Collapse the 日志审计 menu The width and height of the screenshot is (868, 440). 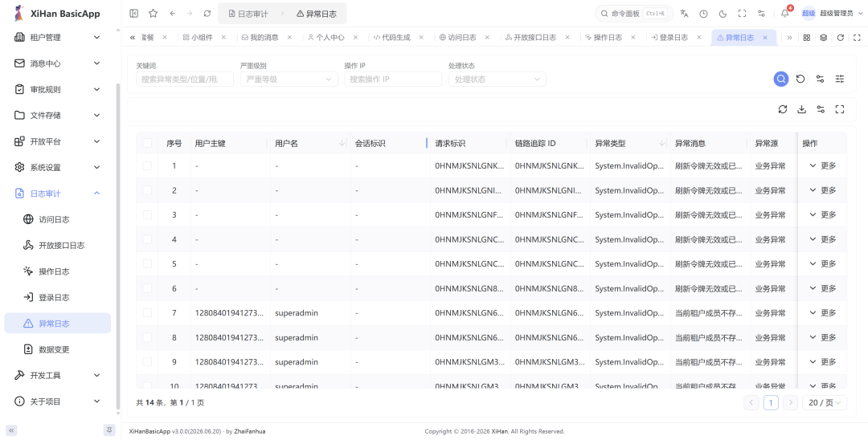pos(58,194)
